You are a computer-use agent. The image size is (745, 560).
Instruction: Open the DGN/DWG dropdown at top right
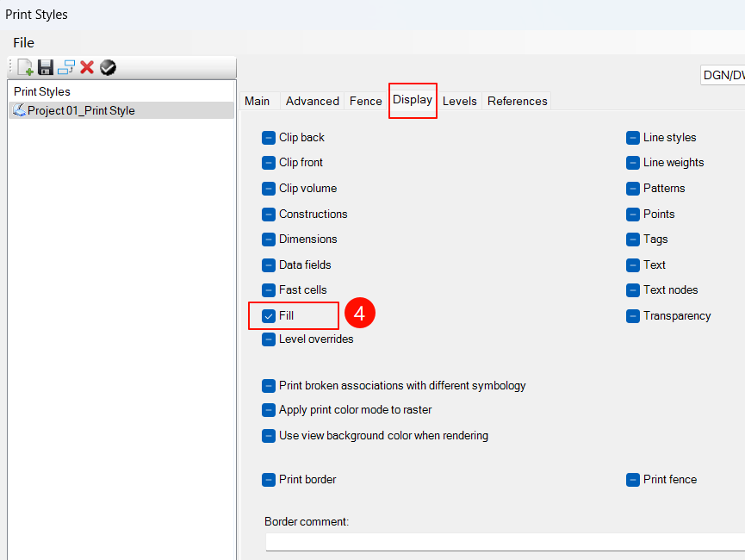[x=722, y=75]
